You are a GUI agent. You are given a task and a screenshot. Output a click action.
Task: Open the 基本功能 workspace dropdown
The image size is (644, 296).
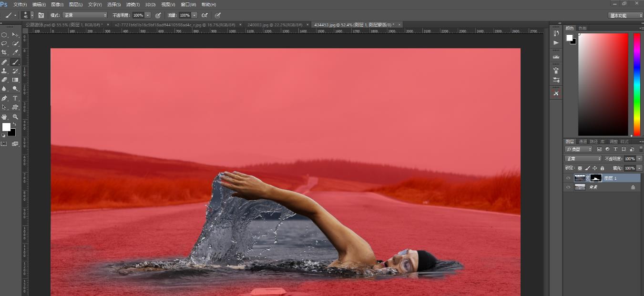625,15
